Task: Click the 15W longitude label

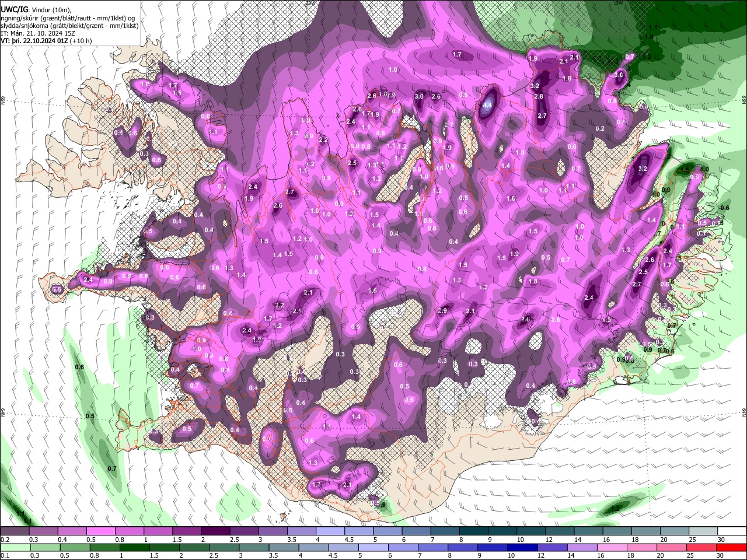Action: [x=619, y=3]
